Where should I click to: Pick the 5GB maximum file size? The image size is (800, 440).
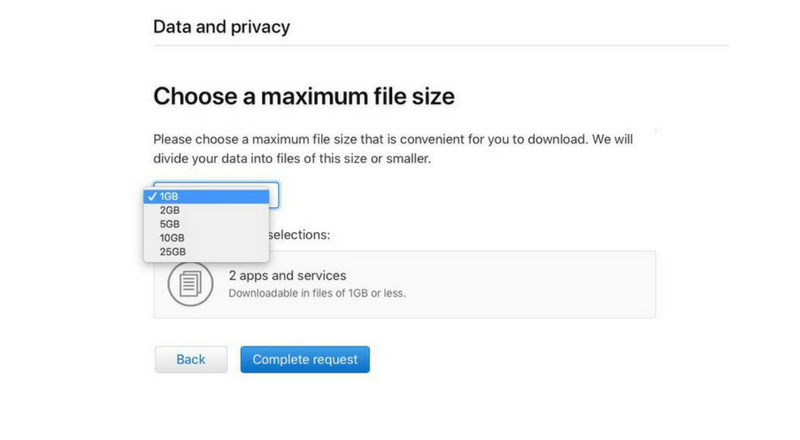click(169, 225)
